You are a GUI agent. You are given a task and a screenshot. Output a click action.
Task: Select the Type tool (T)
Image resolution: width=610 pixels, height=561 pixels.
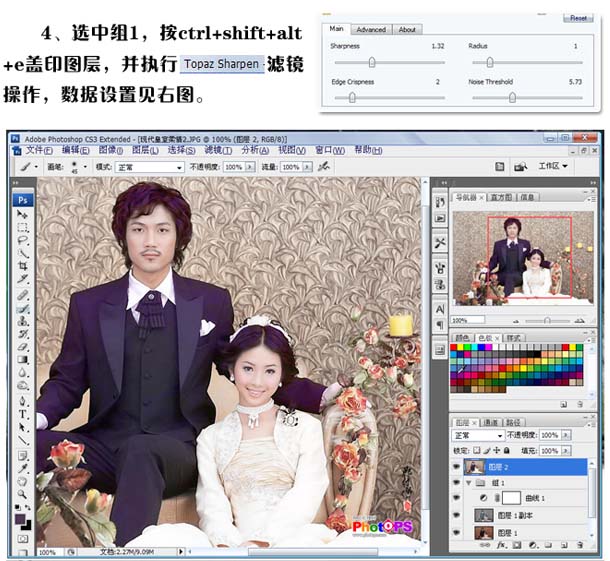[x=22, y=415]
